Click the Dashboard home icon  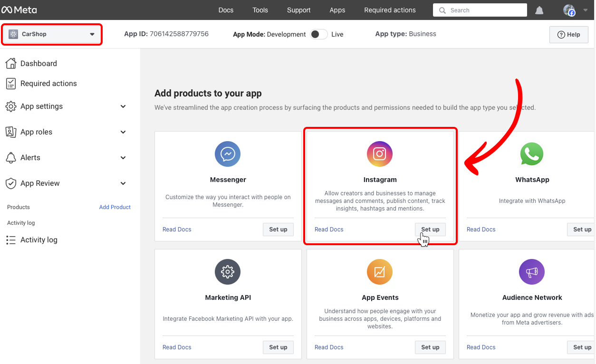pyautogui.click(x=11, y=63)
